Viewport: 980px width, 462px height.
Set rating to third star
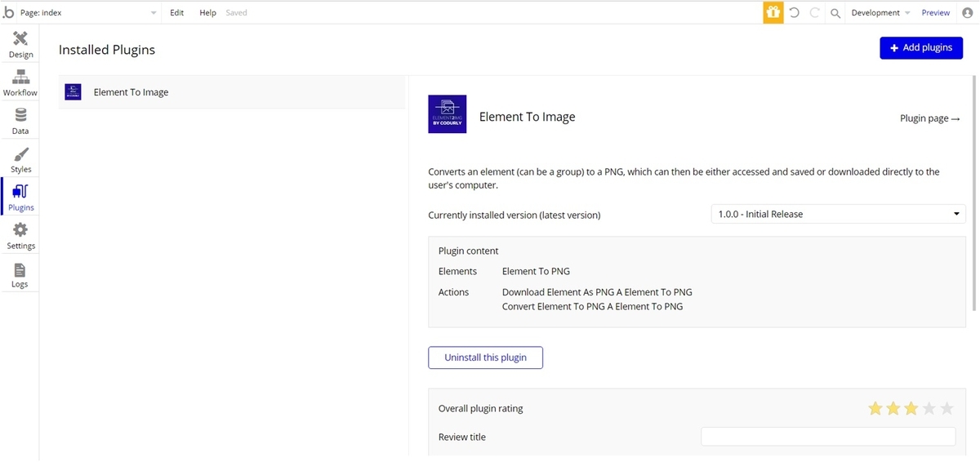click(x=911, y=408)
